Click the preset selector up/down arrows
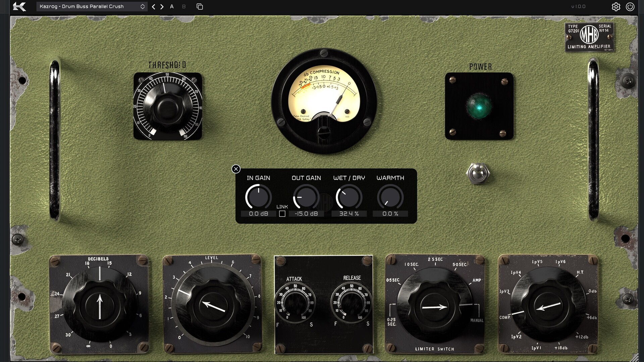Viewport: 644px width, 362px height. point(143,7)
